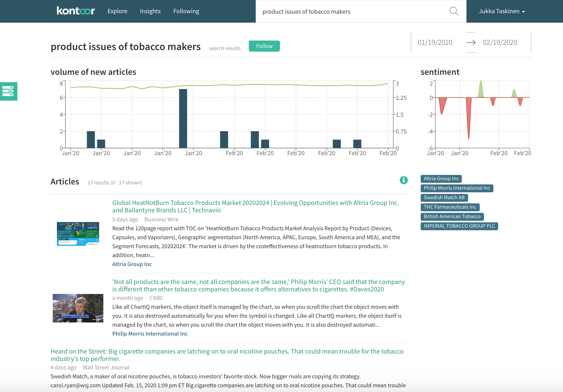Click the 'a month ago' timestamp
Viewport: 563px width, 392px height.
tap(128, 298)
